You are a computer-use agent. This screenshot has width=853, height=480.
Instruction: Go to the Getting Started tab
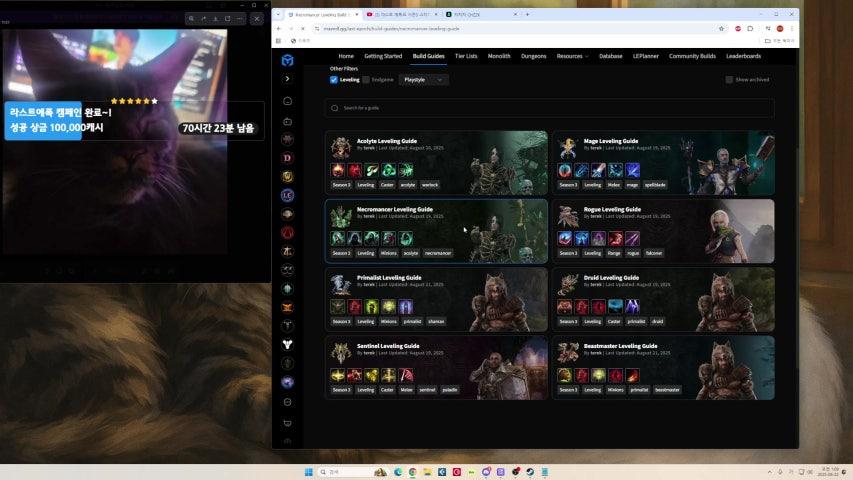point(383,56)
